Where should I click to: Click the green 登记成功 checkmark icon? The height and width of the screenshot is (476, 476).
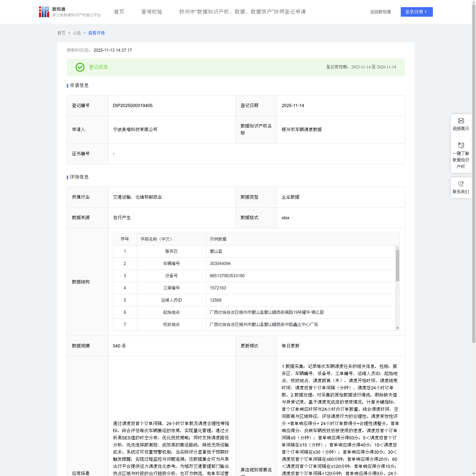click(x=80, y=67)
